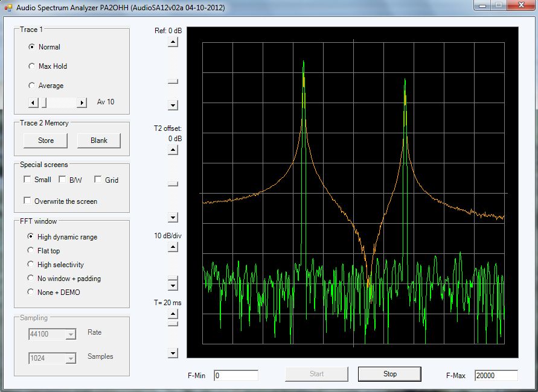Viewport: 538px width, 392px height.
Task: Click the F-Max frequency input field
Action: [x=496, y=376]
